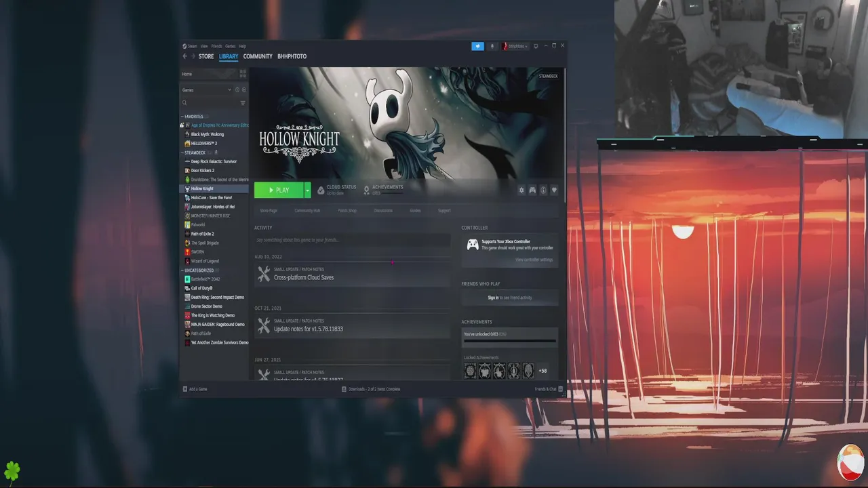Switch to Big Picture mode monitor icon
868x488 pixels.
[x=536, y=46]
